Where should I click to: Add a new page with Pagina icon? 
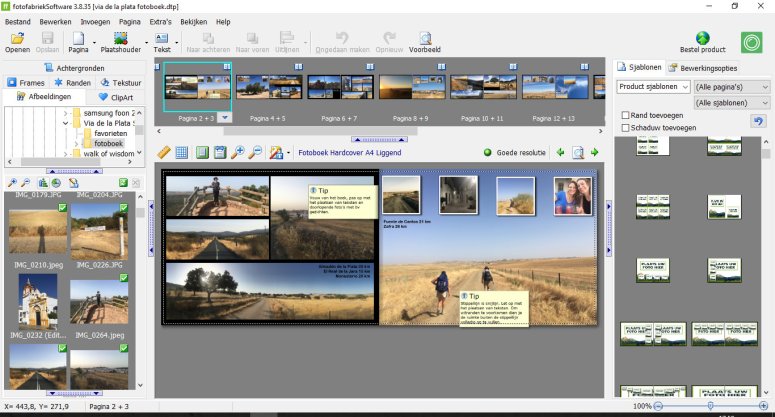[x=78, y=39]
